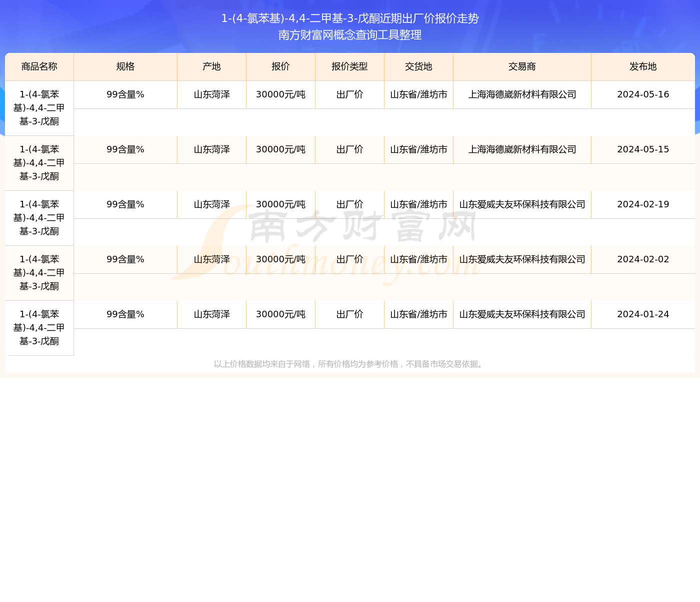Click 山东菏泽 origin in the 2024-05-16 row
700x602 pixels.
[x=211, y=94]
